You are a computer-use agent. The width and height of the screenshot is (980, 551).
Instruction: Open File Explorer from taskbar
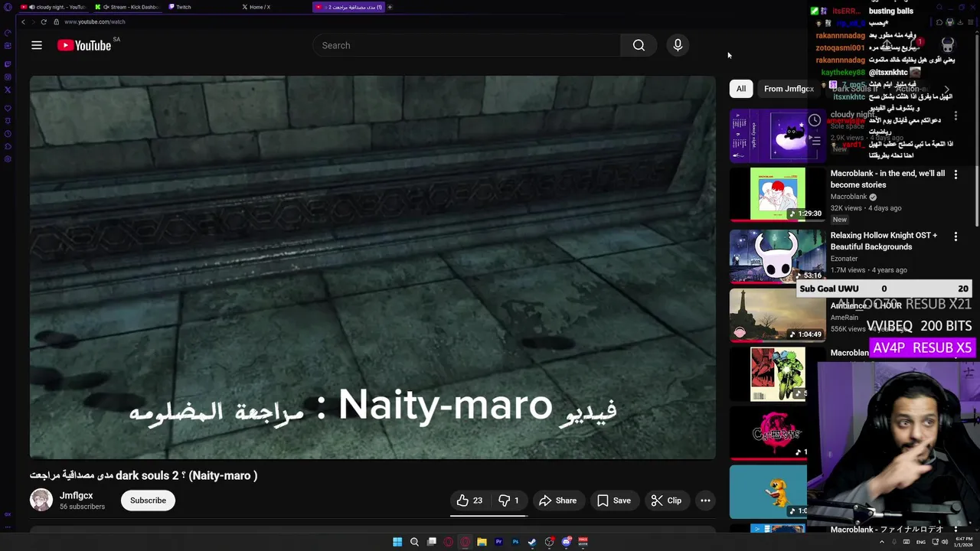tap(482, 542)
